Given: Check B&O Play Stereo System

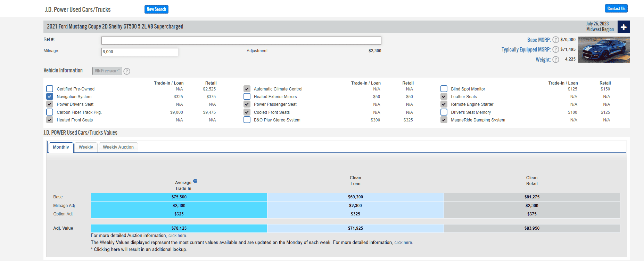Looking at the screenshot, I should 247,120.
